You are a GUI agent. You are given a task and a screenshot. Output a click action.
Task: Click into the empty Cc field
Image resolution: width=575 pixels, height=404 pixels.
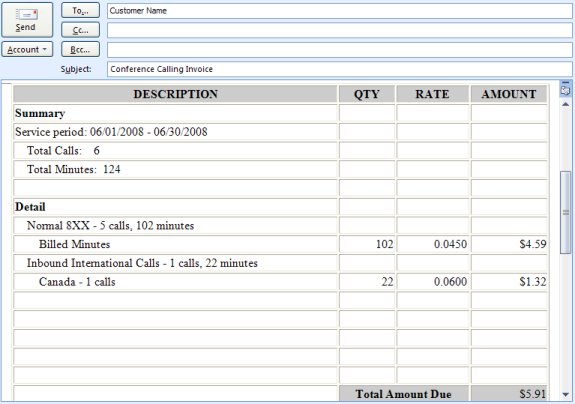click(x=340, y=30)
